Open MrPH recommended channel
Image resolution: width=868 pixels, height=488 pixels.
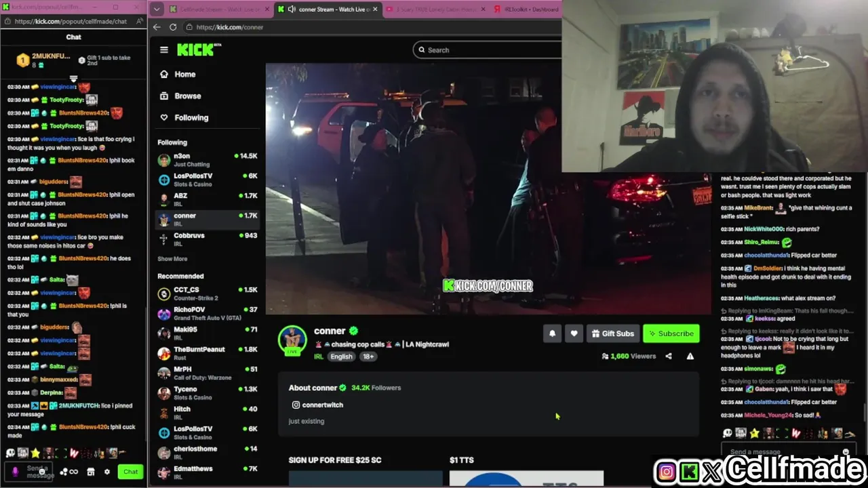click(208, 373)
